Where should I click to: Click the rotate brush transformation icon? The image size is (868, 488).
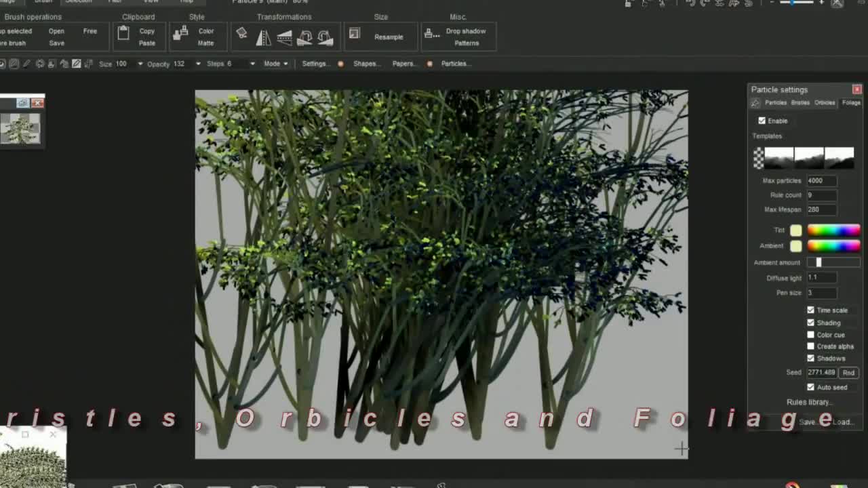[304, 37]
